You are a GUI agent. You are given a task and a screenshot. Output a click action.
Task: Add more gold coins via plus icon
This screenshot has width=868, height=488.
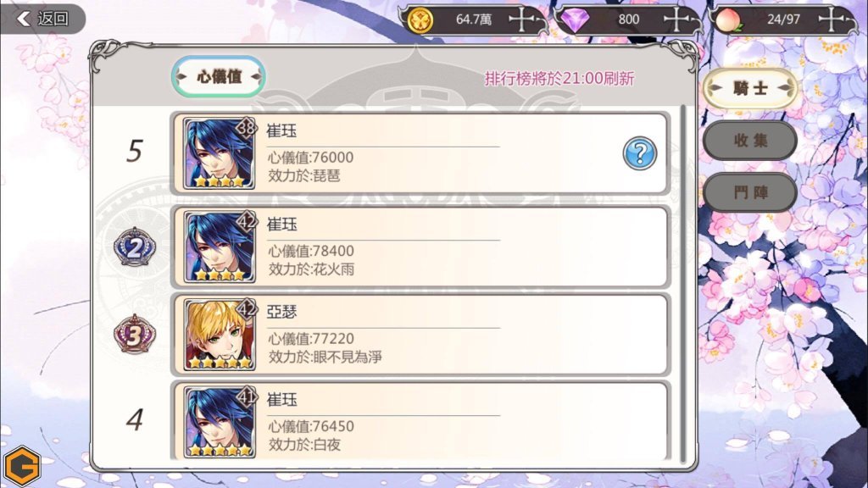pos(521,19)
